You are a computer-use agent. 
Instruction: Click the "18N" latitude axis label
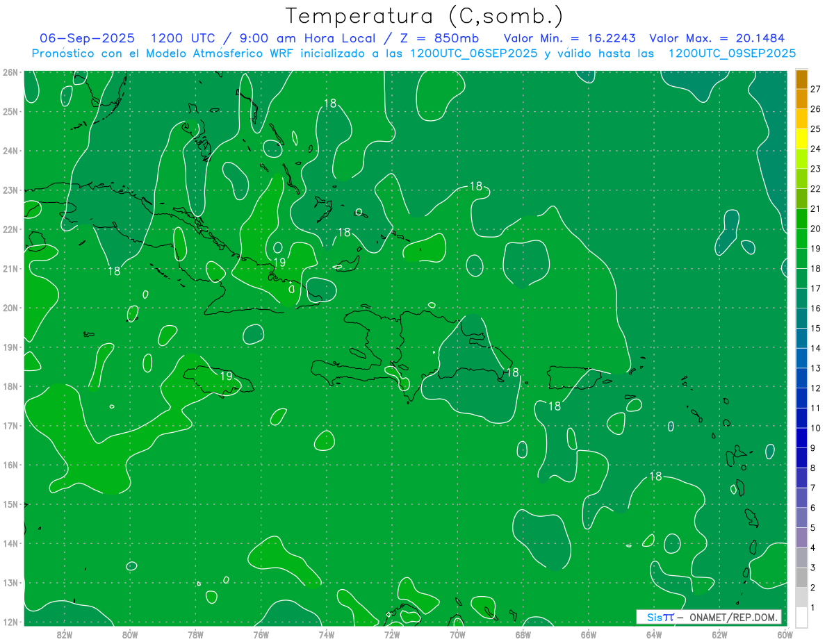point(10,386)
